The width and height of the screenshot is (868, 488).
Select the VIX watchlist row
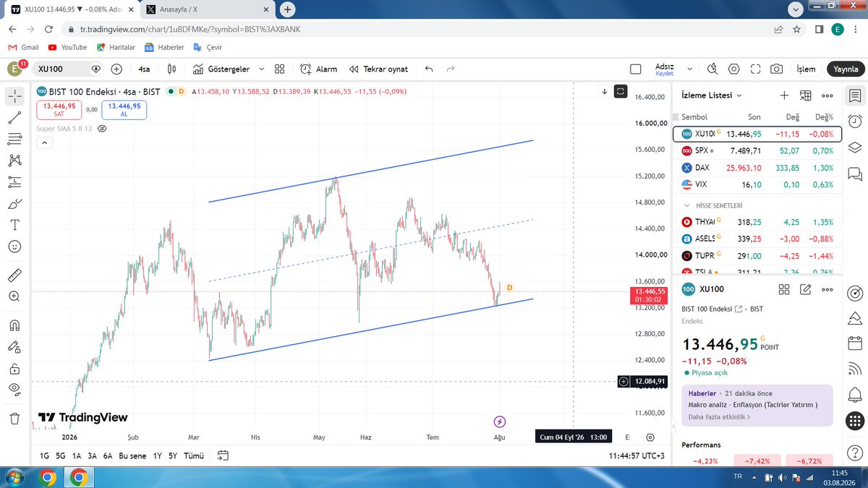coord(757,184)
